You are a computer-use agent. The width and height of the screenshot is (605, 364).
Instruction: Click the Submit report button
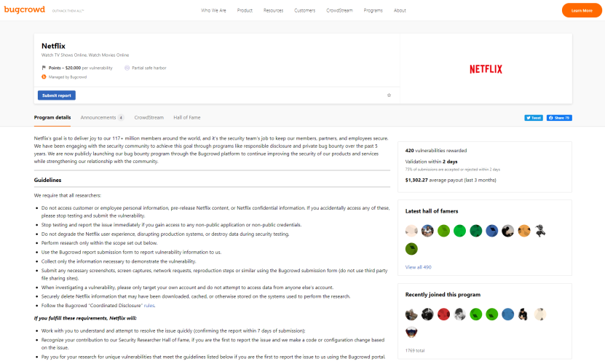click(x=57, y=95)
